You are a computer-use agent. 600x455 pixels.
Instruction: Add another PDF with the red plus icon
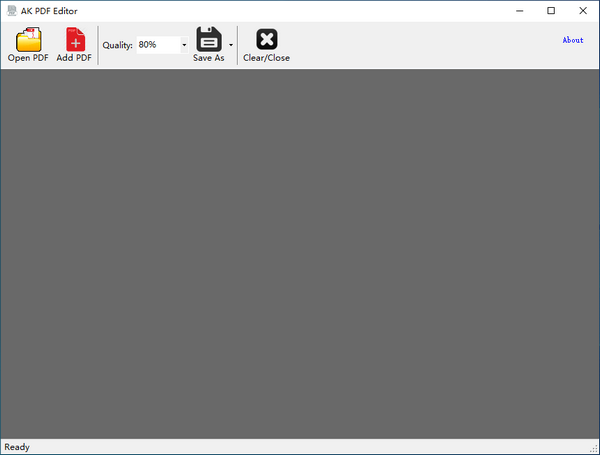tap(74, 44)
